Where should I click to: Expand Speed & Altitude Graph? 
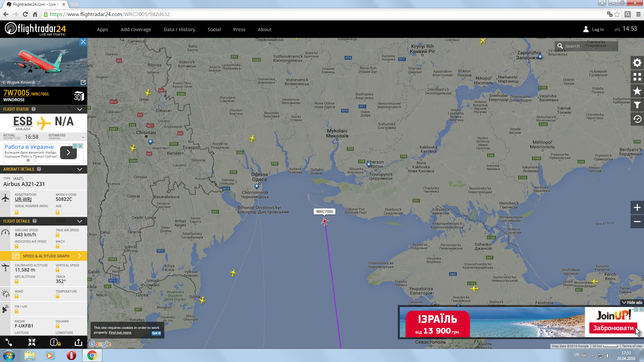[44, 256]
